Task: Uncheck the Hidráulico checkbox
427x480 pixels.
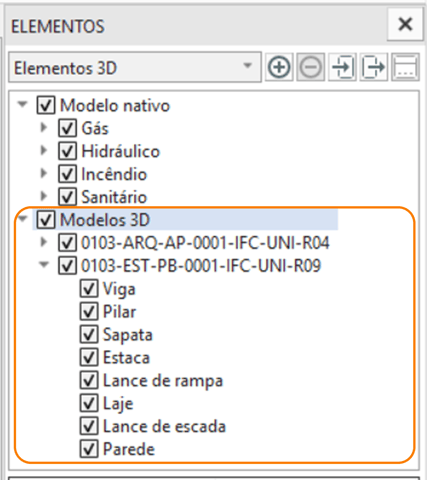Action: pos(67,151)
